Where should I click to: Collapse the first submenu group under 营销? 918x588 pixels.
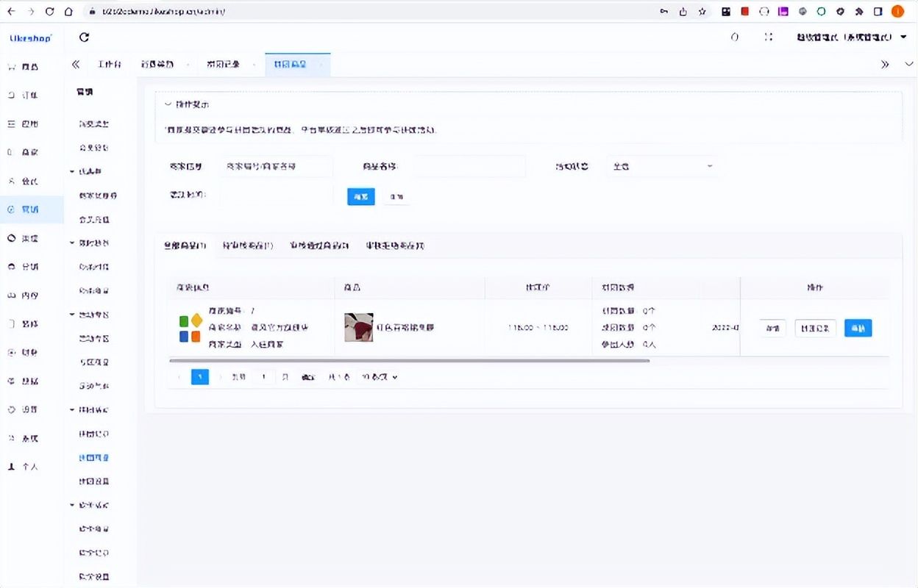pos(73,171)
